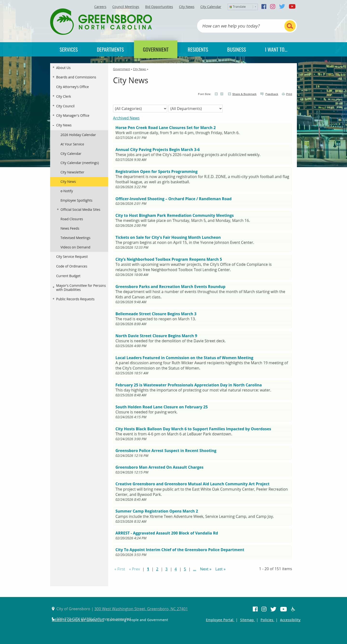The width and height of the screenshot is (347, 644).
Task: Open the Departments main menu
Action: 110,49
